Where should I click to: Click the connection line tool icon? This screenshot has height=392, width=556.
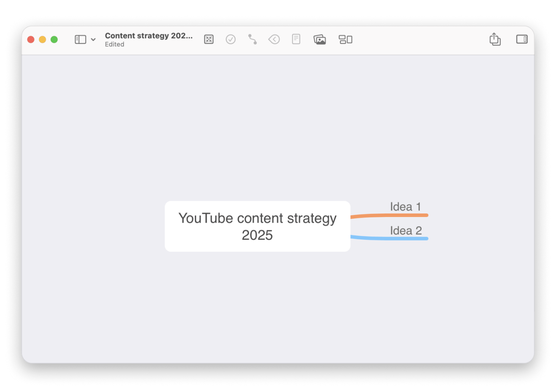tap(252, 40)
